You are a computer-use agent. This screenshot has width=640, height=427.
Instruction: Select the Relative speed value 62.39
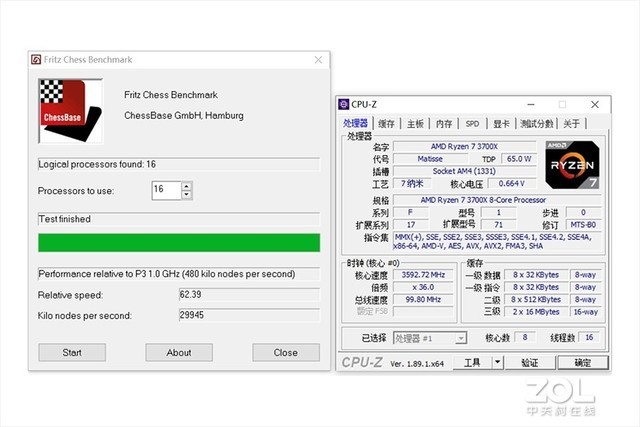pyautogui.click(x=249, y=295)
